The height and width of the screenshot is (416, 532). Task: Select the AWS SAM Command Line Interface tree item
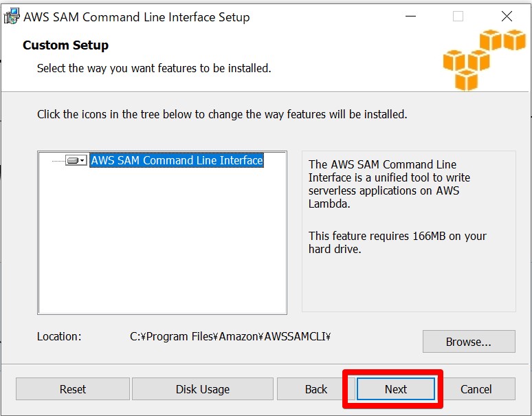177,160
